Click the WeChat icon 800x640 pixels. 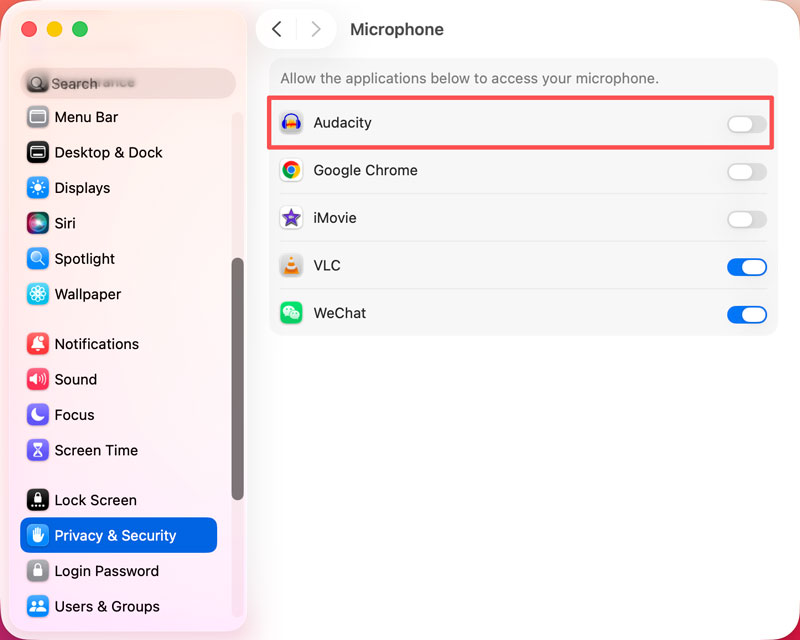point(291,313)
